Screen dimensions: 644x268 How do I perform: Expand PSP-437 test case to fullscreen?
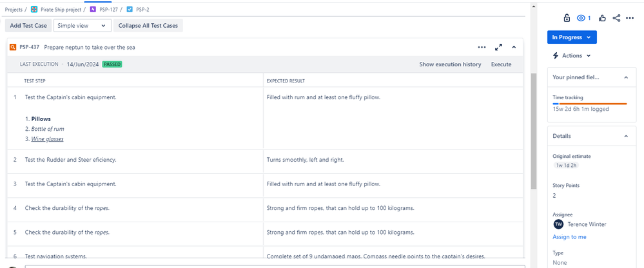(498, 47)
